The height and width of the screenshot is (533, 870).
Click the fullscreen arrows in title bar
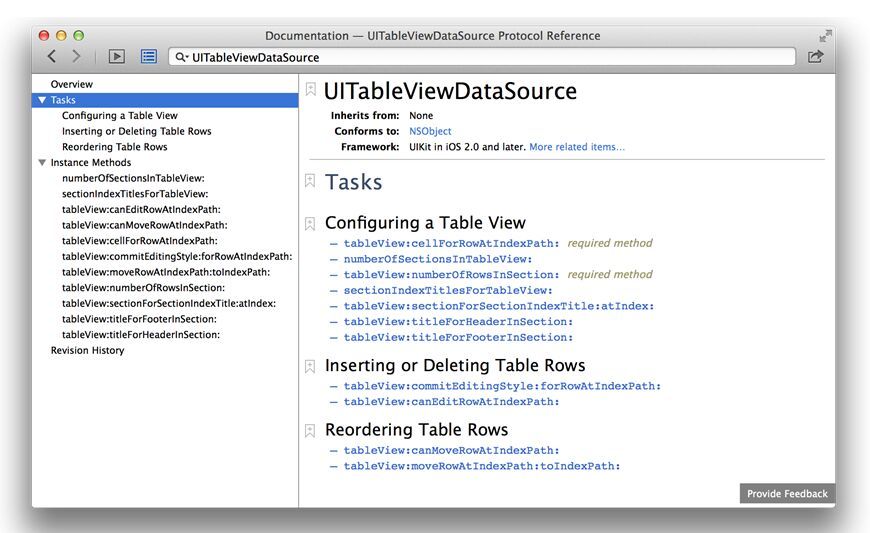tap(825, 36)
